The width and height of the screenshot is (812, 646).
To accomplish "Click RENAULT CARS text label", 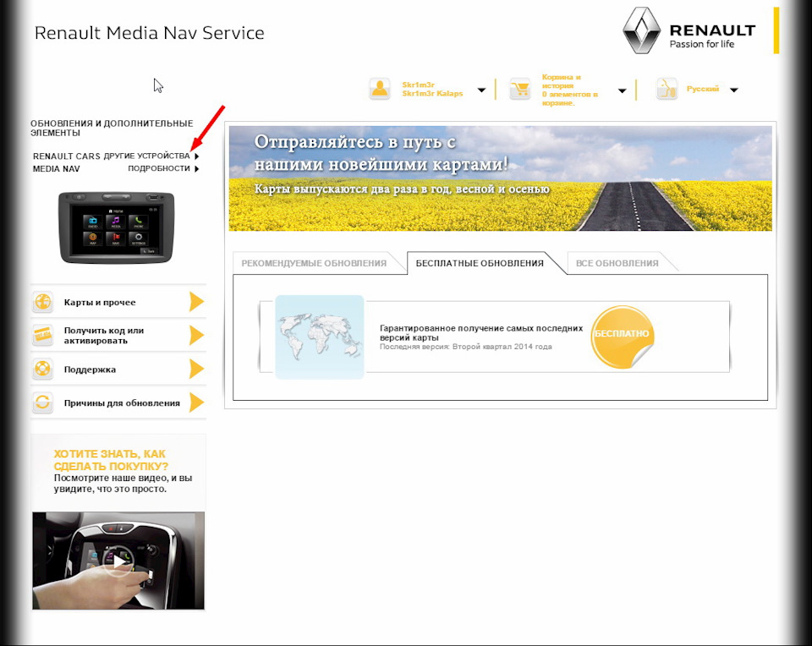I will (x=66, y=156).
